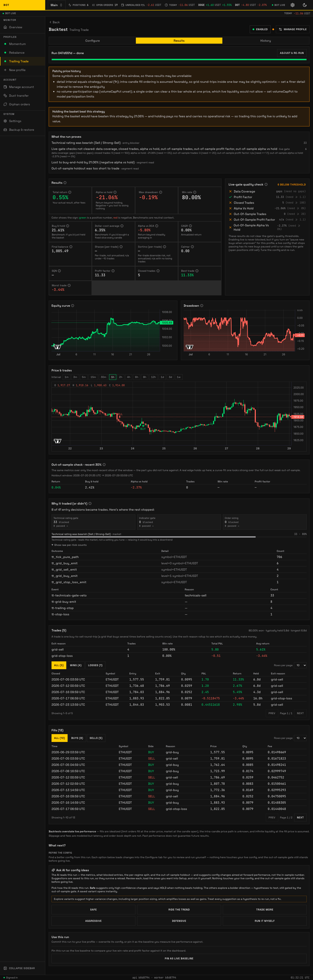Click the green run progress bar

point(179,60)
